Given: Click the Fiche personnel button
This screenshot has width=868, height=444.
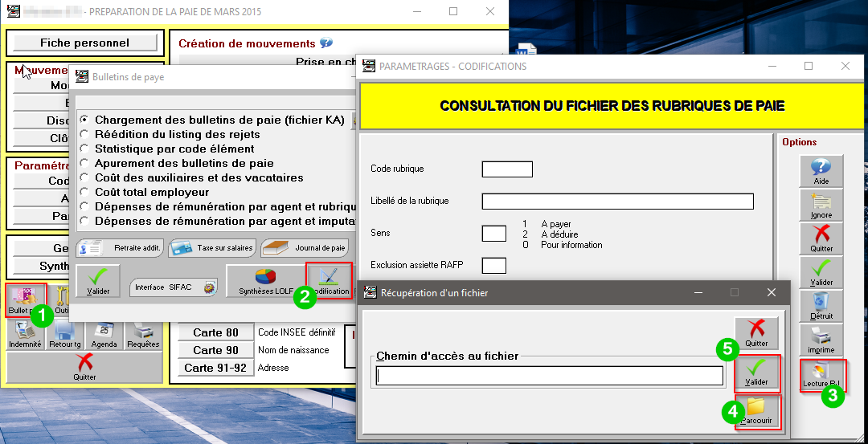Looking at the screenshot, I should (x=84, y=43).
